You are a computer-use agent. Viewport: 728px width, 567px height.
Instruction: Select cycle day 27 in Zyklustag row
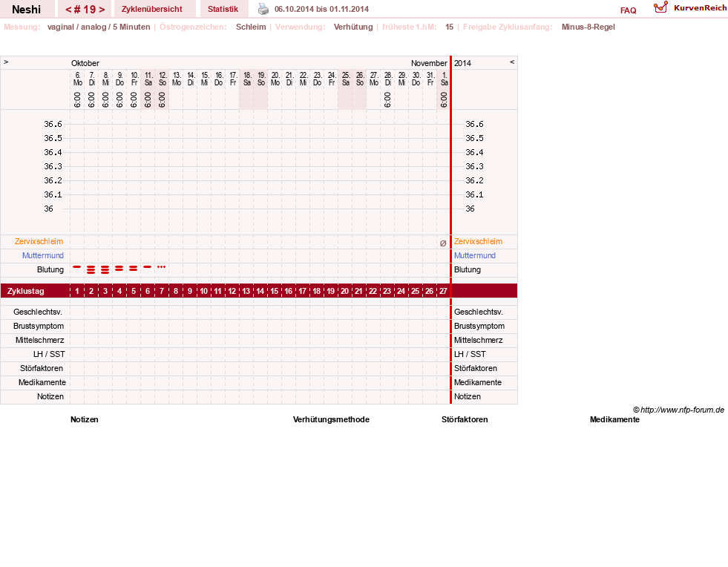[x=443, y=291]
